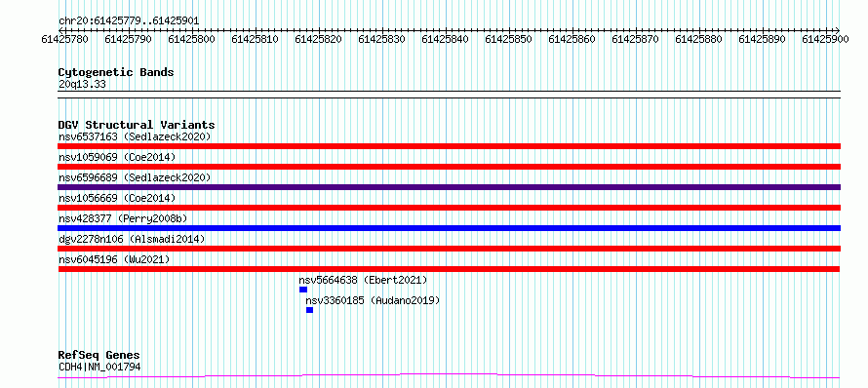This screenshot has width=868, height=388.
Task: Select the purple bar under nsv6596689
Action: coord(449,187)
